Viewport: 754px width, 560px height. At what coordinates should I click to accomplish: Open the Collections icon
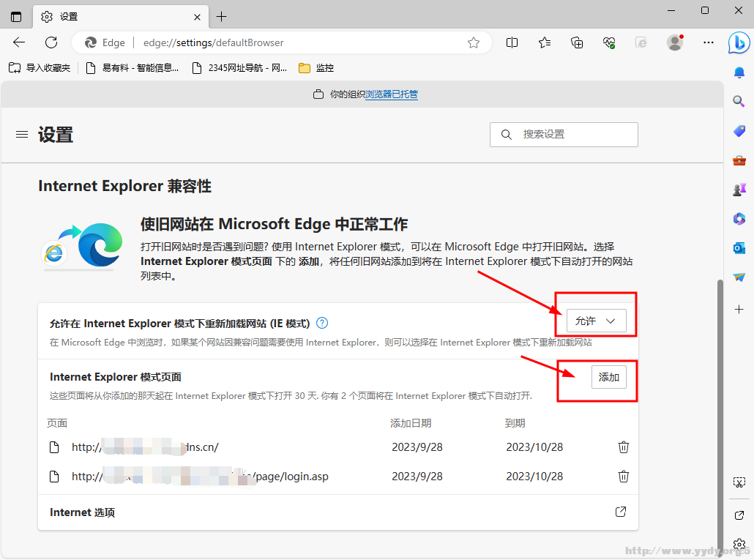coord(577,42)
